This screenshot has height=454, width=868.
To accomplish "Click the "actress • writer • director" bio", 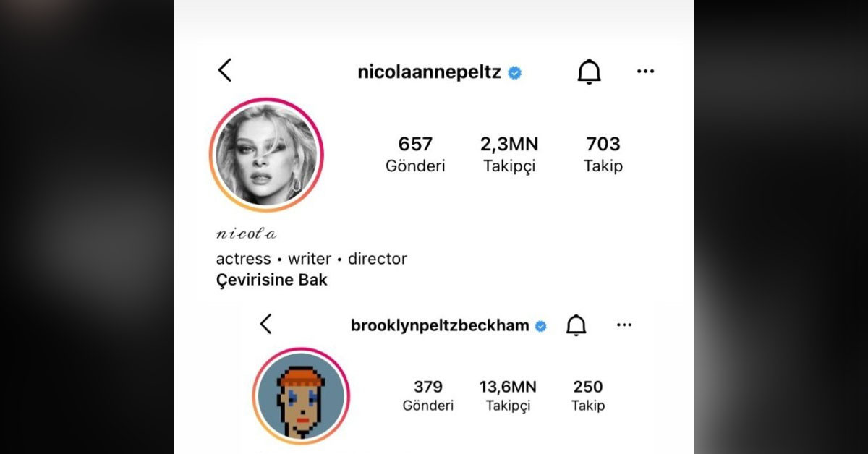I will (x=312, y=259).
